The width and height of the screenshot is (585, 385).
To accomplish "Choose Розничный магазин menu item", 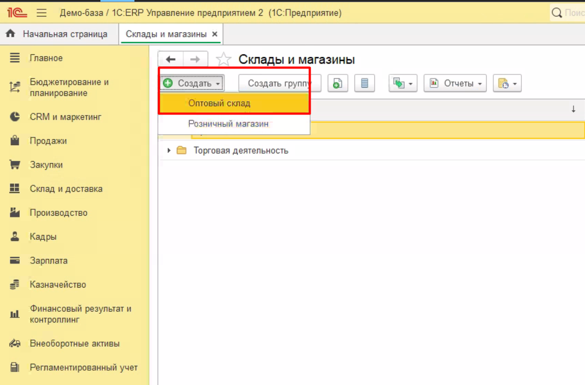I will click(234, 123).
